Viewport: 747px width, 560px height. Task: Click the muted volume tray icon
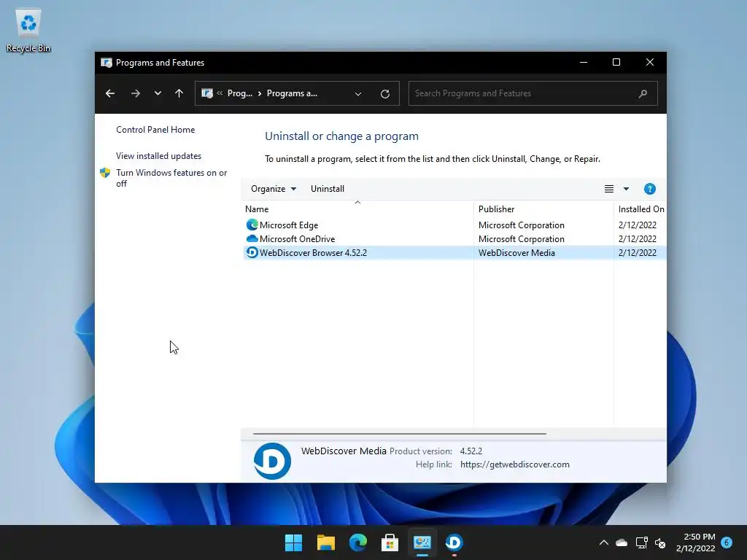[660, 542]
